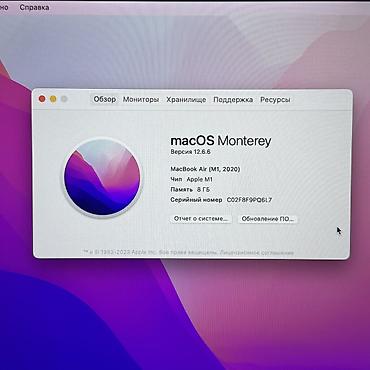
Task: Close the About This Mac window
Action: (42, 99)
